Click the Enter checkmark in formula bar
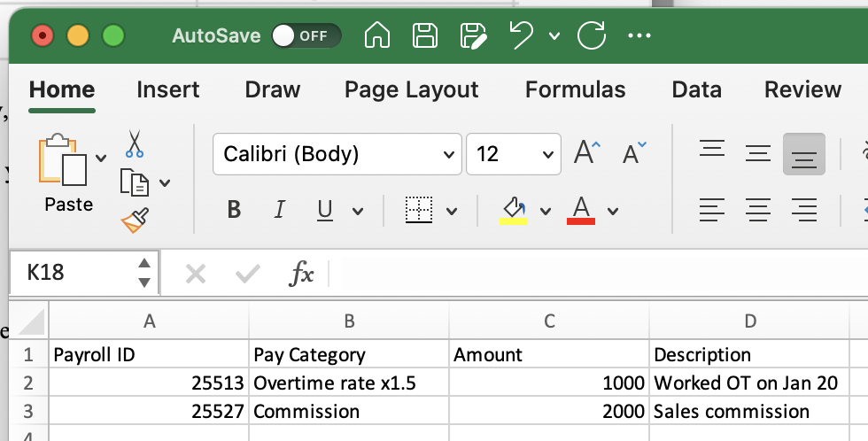 247,274
